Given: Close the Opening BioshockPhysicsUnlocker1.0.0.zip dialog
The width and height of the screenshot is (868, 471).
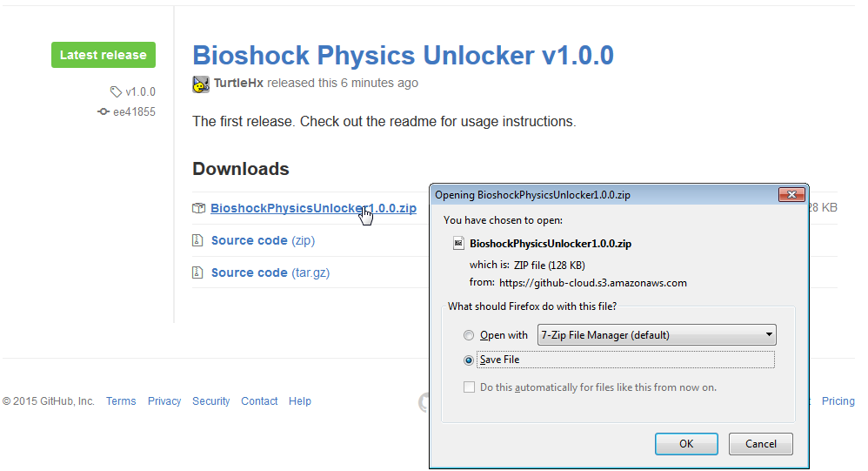Looking at the screenshot, I should click(790, 195).
